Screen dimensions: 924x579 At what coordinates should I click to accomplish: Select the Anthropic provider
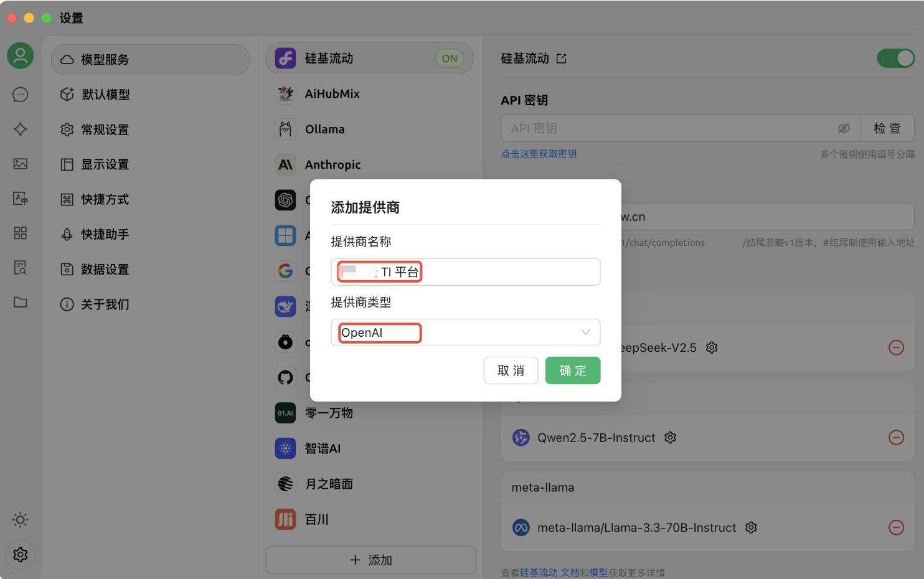point(370,165)
